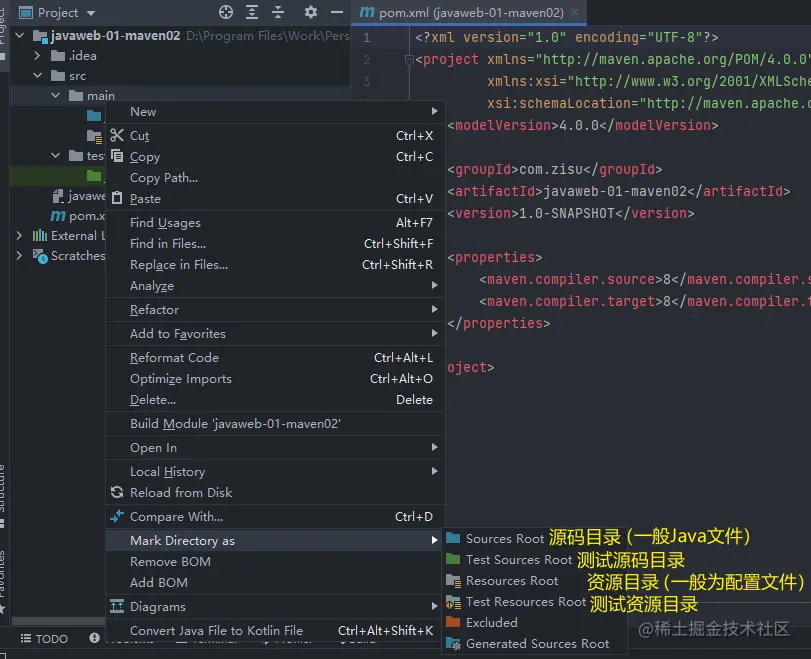Select the pom.x file in project tree
This screenshot has height=659, width=811.
[78, 216]
